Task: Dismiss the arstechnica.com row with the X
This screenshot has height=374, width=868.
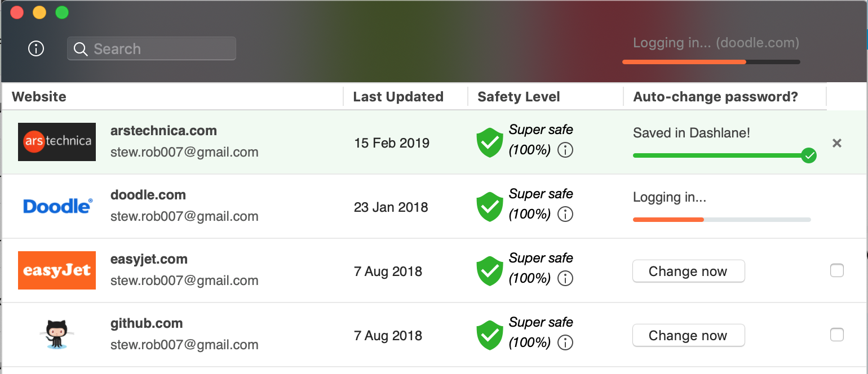Action: (837, 143)
